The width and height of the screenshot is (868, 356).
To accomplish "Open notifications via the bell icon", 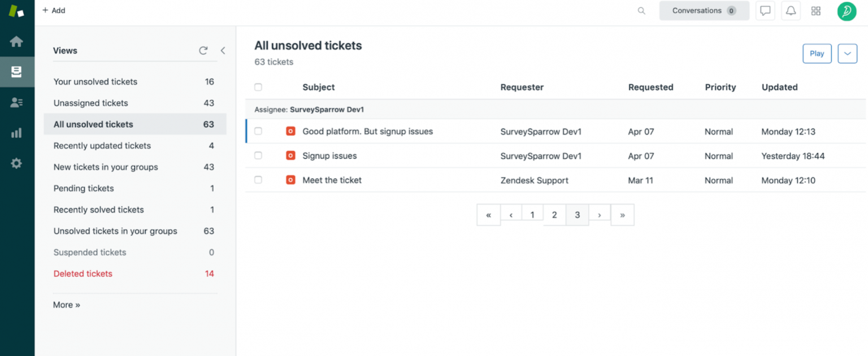I will point(791,10).
